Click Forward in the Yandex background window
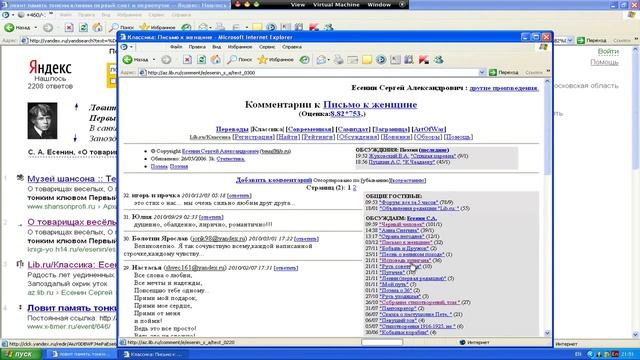Viewport: 640px width, 360px height. click(48, 27)
